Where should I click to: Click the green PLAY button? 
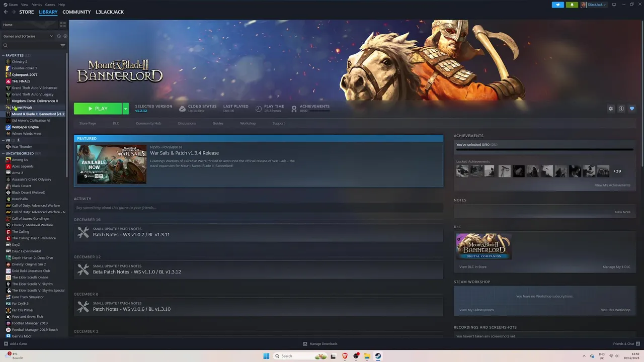pos(98,109)
